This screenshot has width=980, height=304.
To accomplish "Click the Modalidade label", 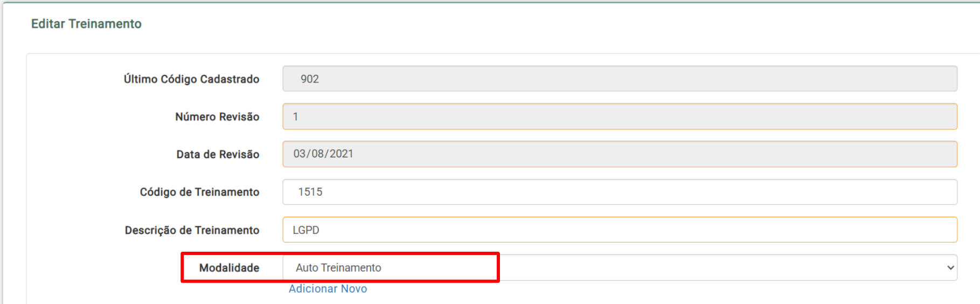I will tap(229, 268).
